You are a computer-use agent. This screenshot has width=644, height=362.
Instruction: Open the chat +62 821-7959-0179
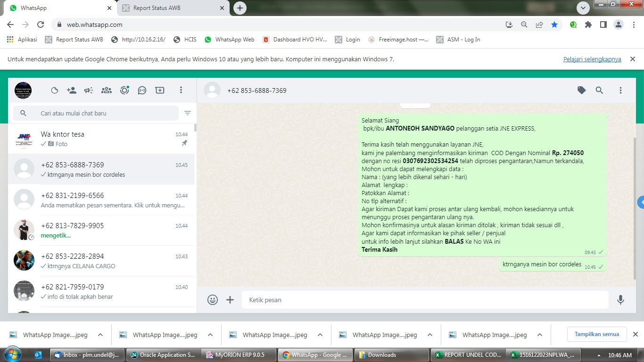click(x=101, y=291)
